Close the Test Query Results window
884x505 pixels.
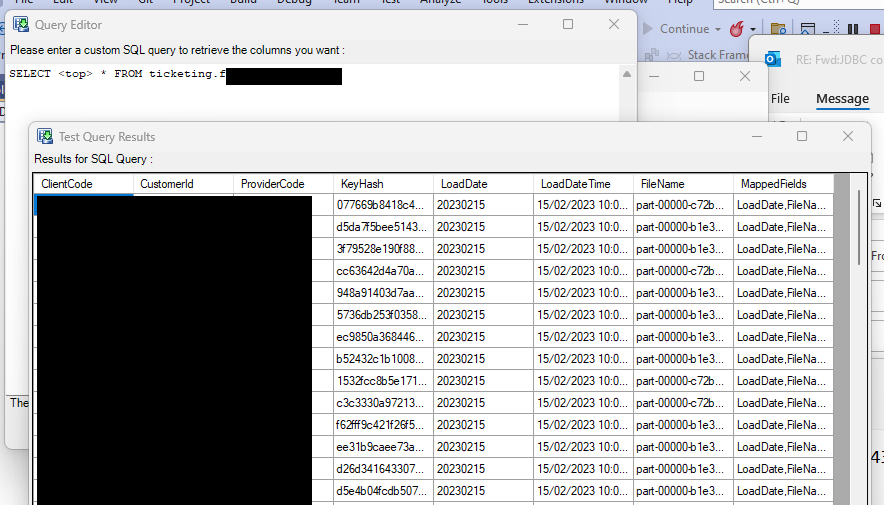[848, 136]
